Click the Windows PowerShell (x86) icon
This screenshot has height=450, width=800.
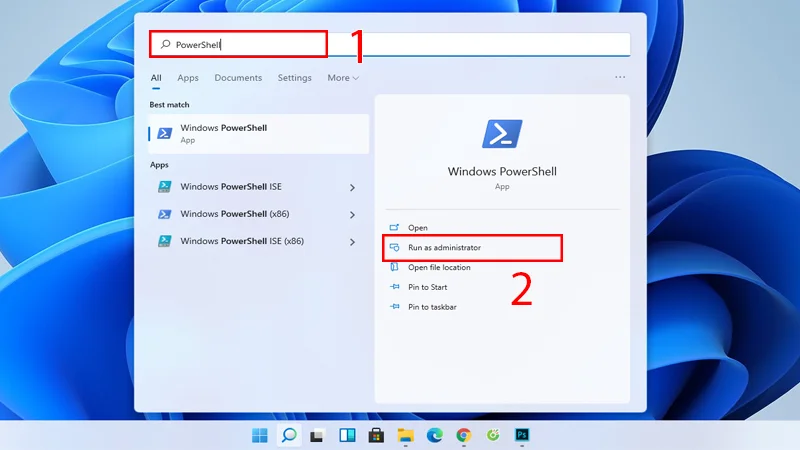(x=164, y=214)
